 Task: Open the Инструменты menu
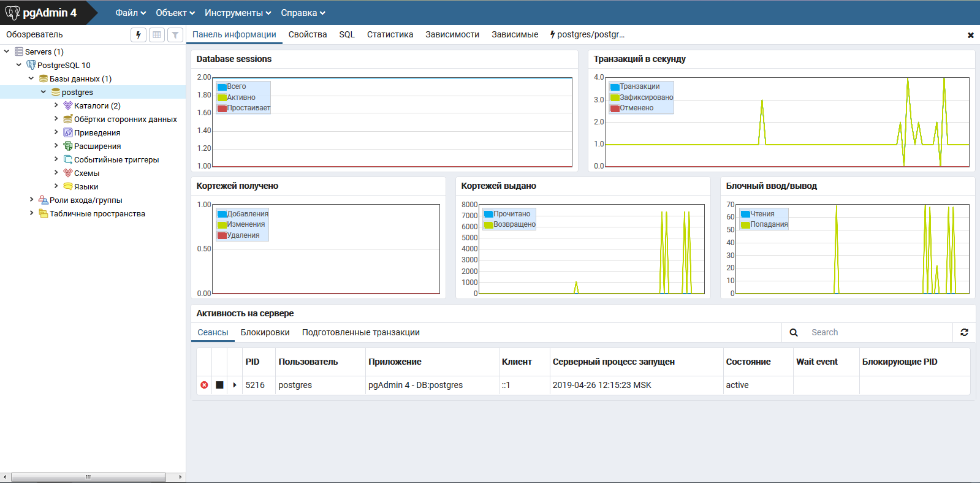tap(238, 13)
